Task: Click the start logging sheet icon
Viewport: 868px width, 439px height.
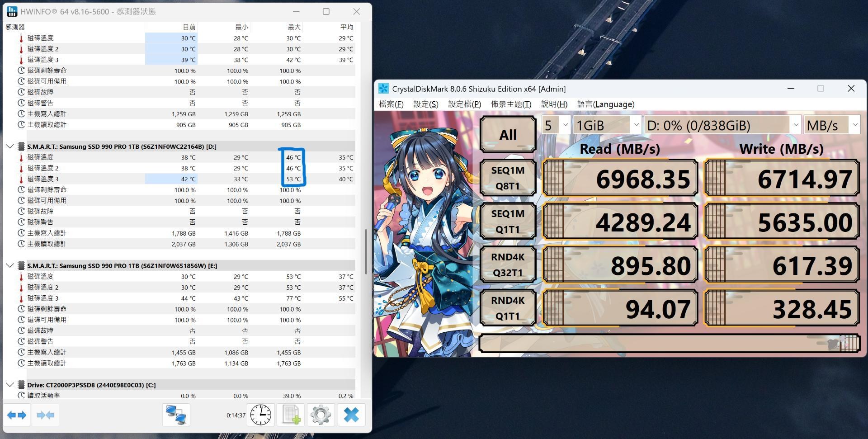Action: point(291,415)
